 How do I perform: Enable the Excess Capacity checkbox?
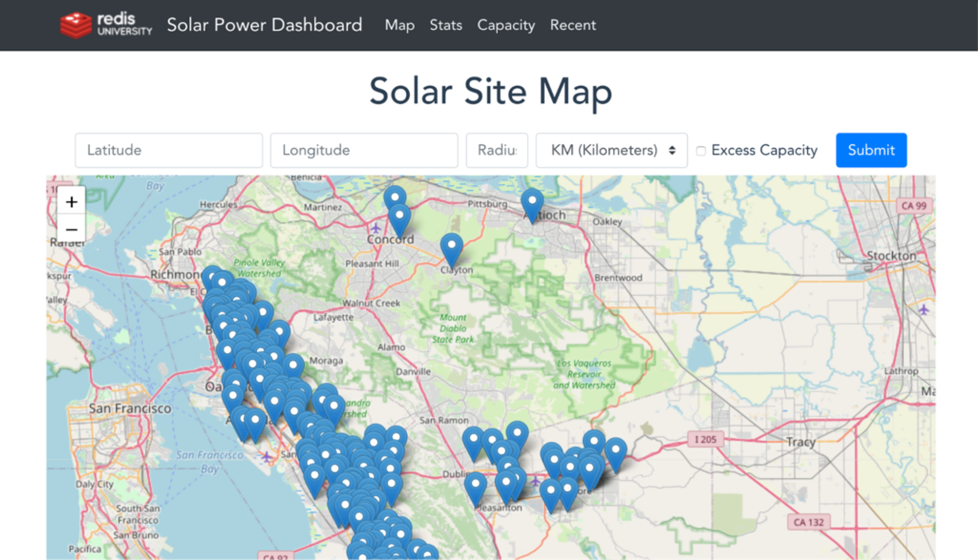coord(701,151)
